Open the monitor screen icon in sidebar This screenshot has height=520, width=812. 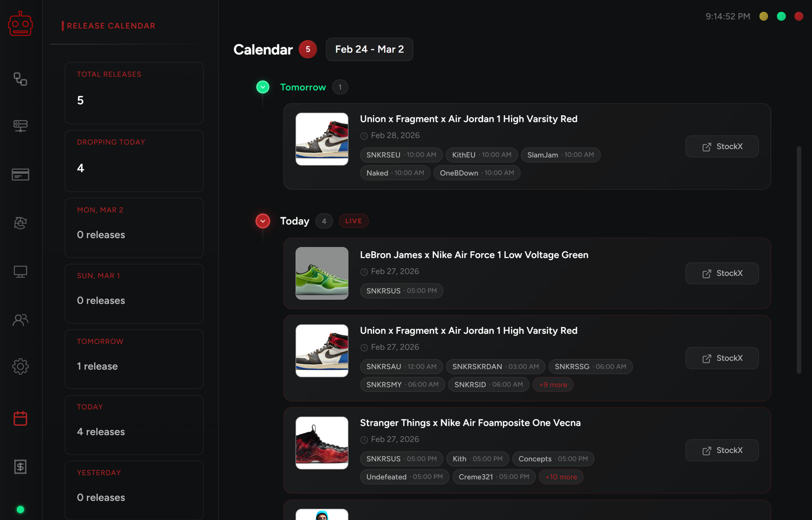20,272
